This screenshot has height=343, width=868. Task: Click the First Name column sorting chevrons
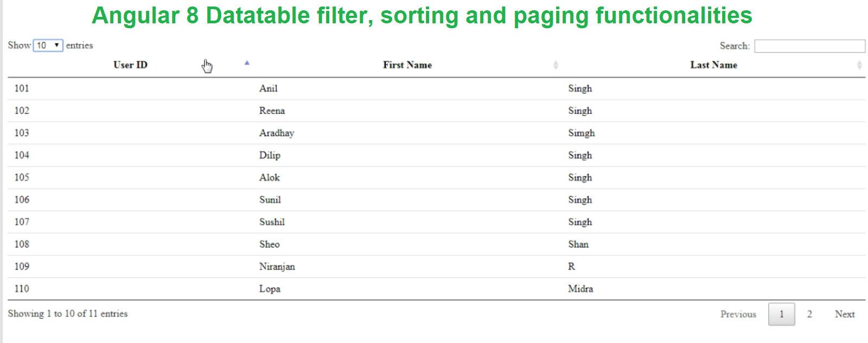click(556, 65)
